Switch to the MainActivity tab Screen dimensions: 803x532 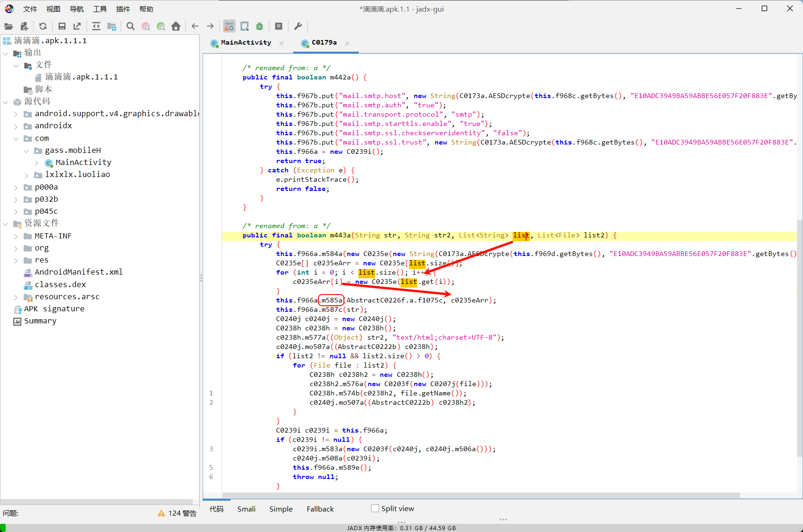246,43
